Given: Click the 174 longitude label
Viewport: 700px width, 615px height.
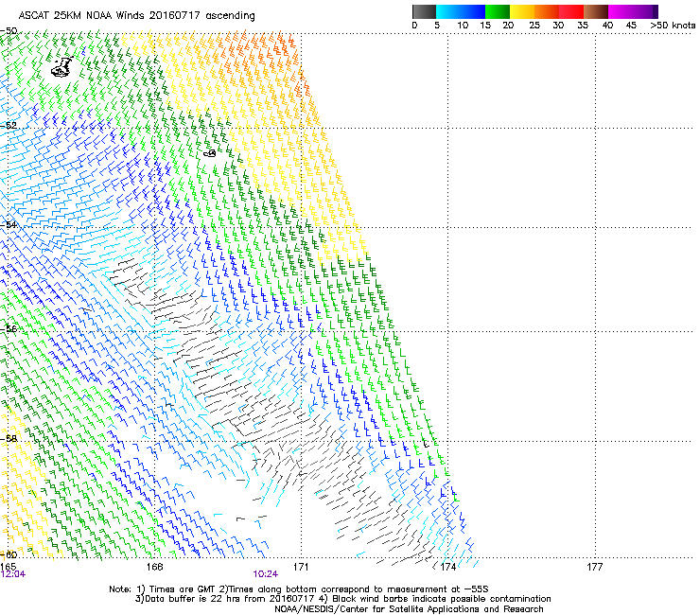Looking at the screenshot, I should pyautogui.click(x=447, y=567).
